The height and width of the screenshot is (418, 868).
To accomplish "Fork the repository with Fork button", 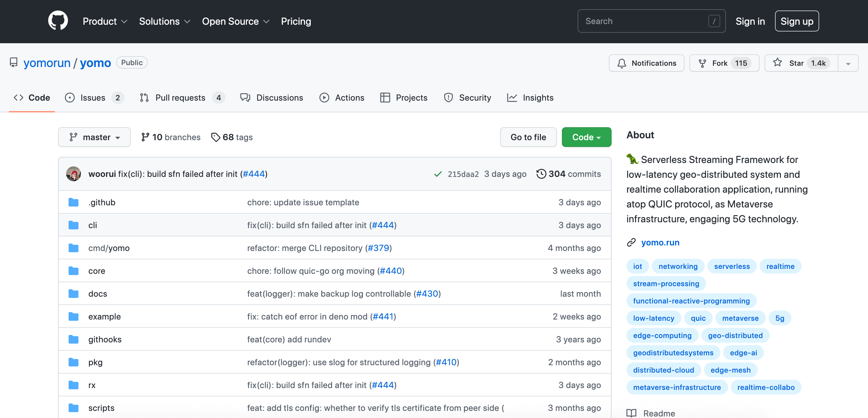I will coord(724,63).
